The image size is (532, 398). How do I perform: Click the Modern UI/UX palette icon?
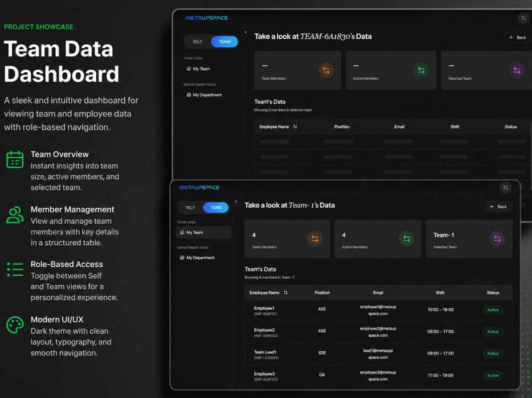15,325
